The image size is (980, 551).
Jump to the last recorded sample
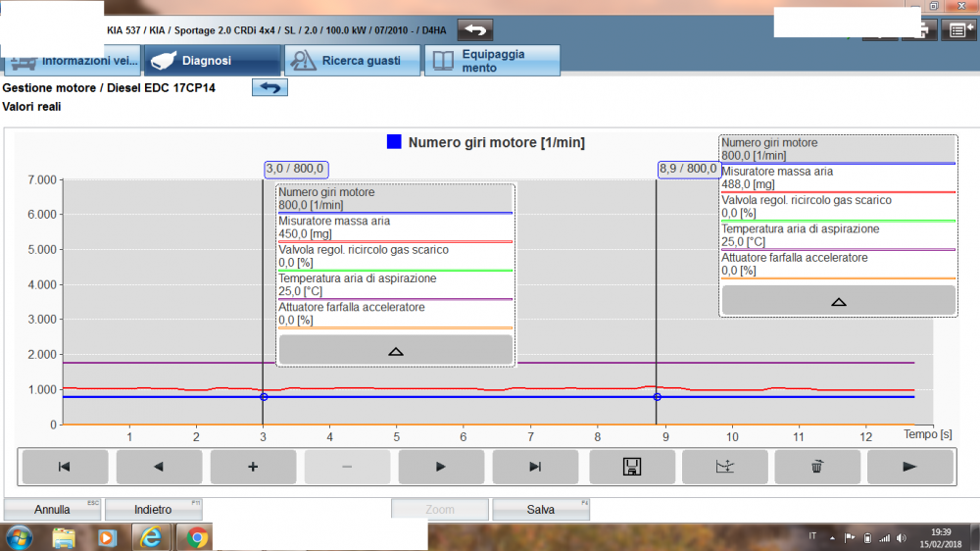pos(534,467)
